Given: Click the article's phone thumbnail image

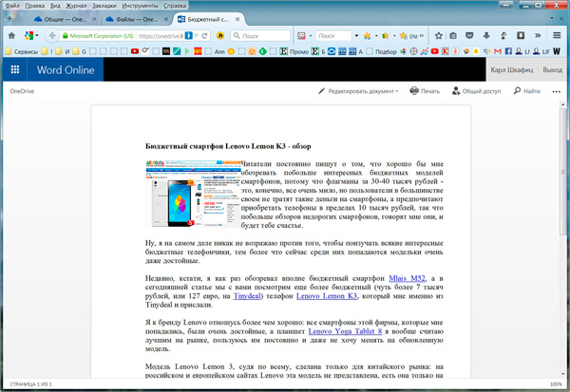Looking at the screenshot, I should pyautogui.click(x=185, y=194).
